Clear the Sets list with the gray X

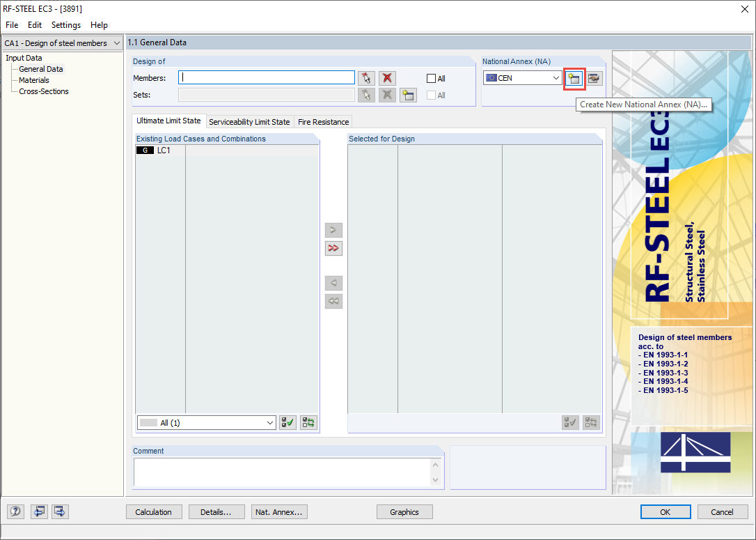click(387, 95)
